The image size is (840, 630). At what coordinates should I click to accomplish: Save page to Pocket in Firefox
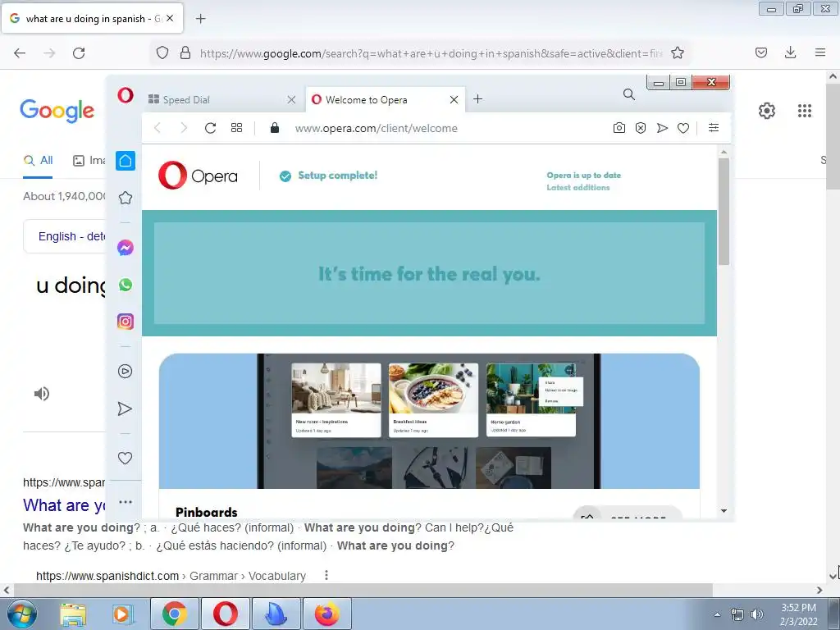(761, 52)
